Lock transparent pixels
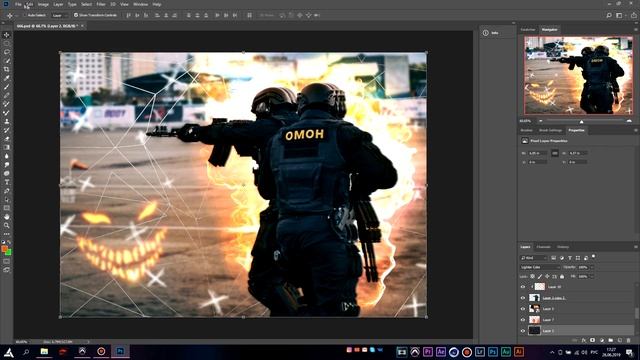Image resolution: width=640 pixels, height=360 pixels. pos(533,276)
